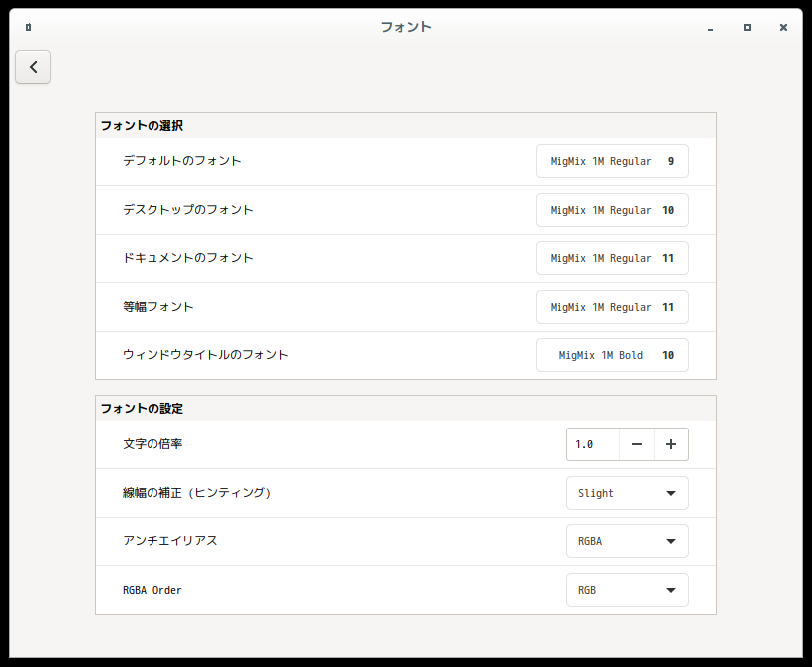Viewport: 812px width, 667px height.
Task: Choose the デフォルトのフォント font button
Action: tap(612, 161)
